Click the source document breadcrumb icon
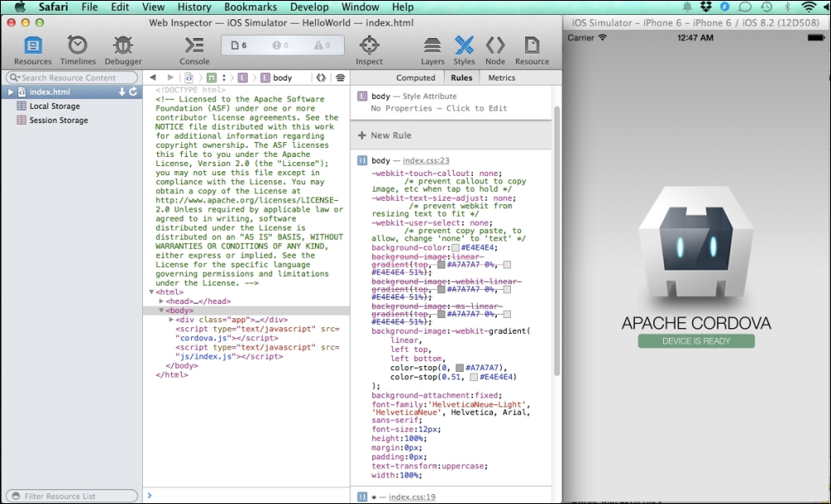This screenshot has height=504, width=831. coord(189,78)
